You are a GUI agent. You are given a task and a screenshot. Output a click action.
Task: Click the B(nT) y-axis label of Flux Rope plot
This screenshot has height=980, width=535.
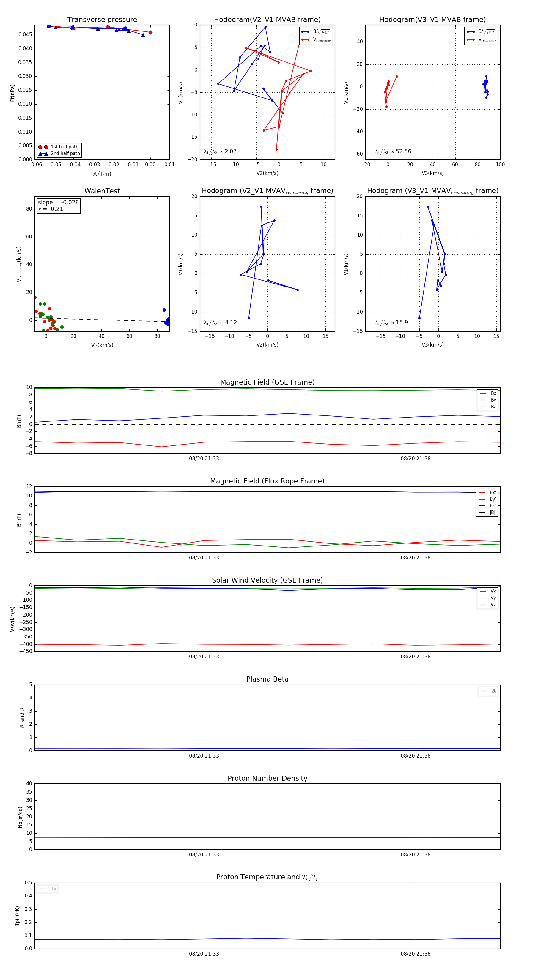(x=19, y=520)
